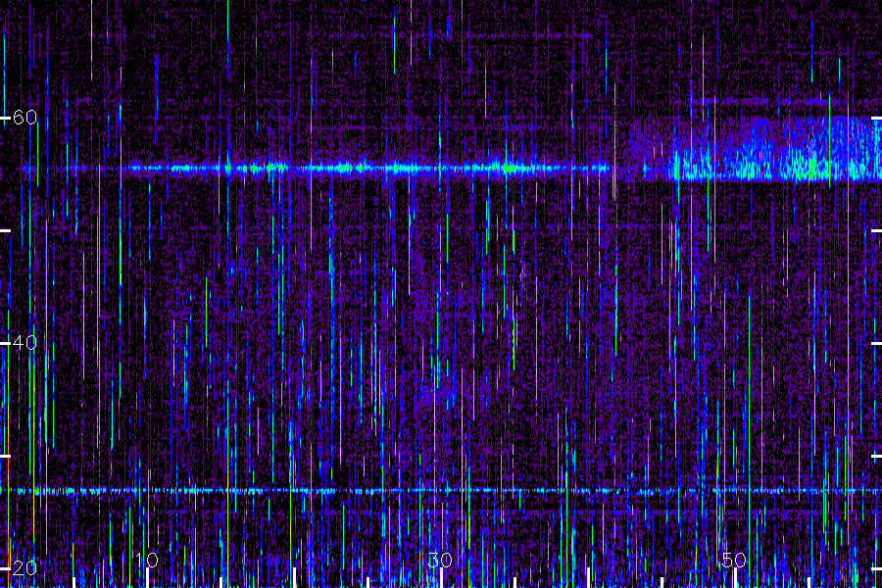Click the 20 label at the axis bottom
Viewport: 882px width, 588px height.
pyautogui.click(x=24, y=568)
